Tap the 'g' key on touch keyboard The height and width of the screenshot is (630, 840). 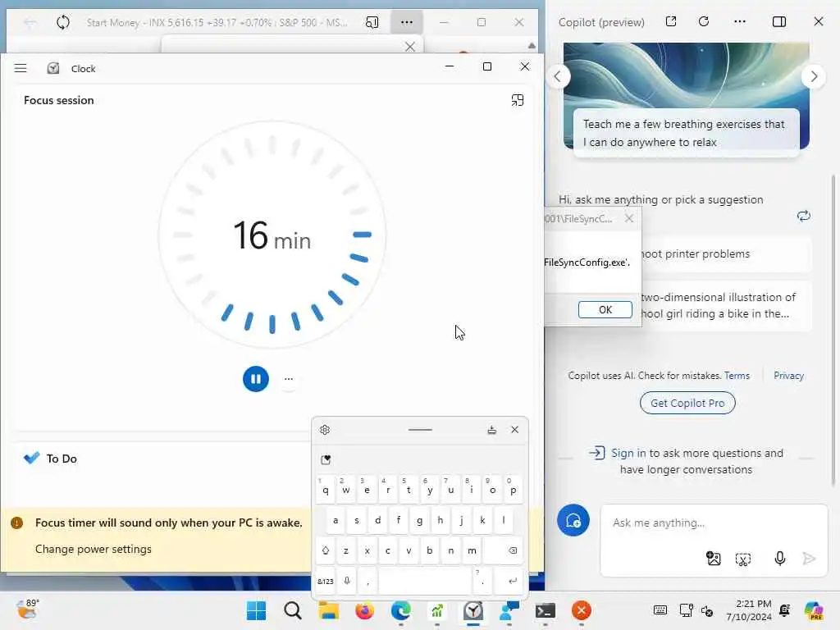pos(419,520)
